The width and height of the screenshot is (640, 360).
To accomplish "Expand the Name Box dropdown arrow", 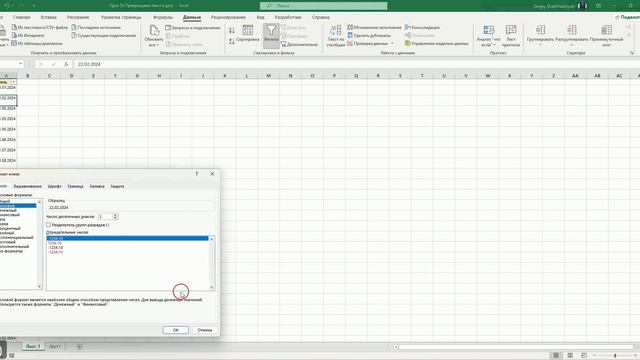I will (20, 64).
